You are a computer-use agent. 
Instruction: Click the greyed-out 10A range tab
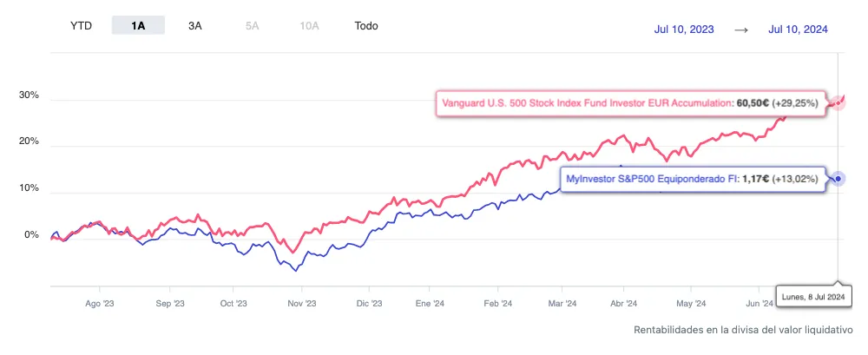(309, 26)
